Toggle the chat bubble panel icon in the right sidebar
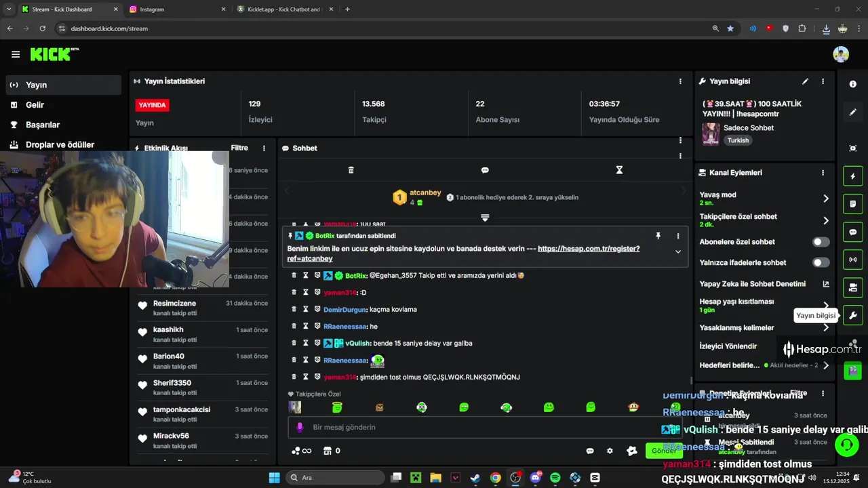Viewport: 868px width, 488px height. pyautogui.click(x=853, y=232)
